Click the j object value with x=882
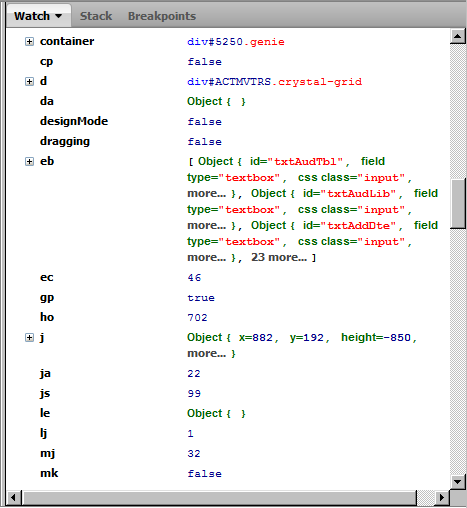The image size is (467, 508). click(x=302, y=345)
